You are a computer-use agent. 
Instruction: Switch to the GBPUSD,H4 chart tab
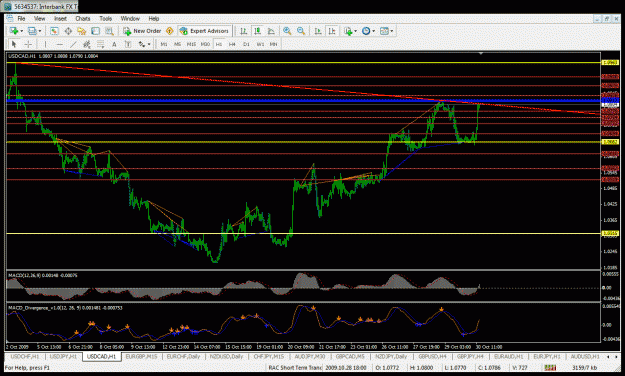pos(432,356)
